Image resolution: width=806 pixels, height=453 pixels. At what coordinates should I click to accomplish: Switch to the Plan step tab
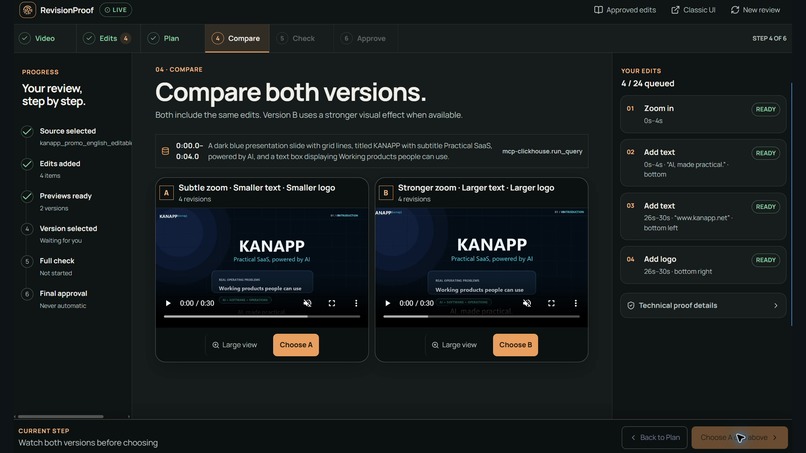pyautogui.click(x=172, y=38)
